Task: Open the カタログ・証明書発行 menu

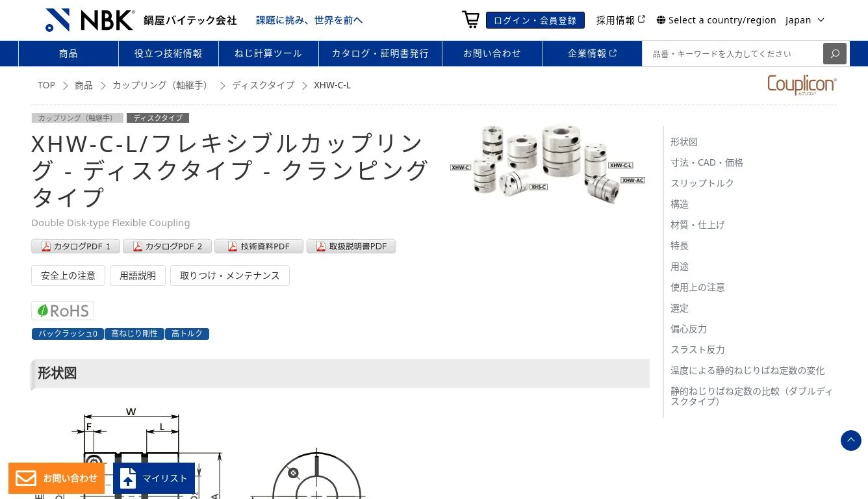Action: pos(380,53)
